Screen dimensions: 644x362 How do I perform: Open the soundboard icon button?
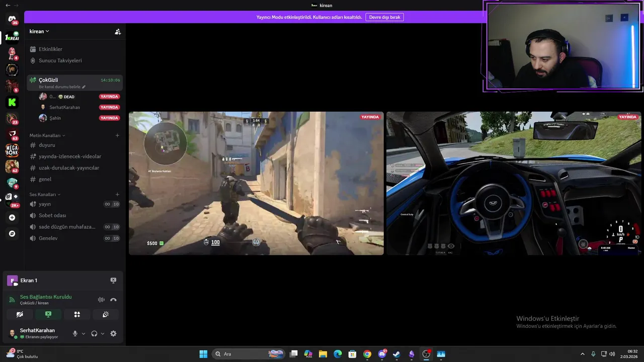106,314
